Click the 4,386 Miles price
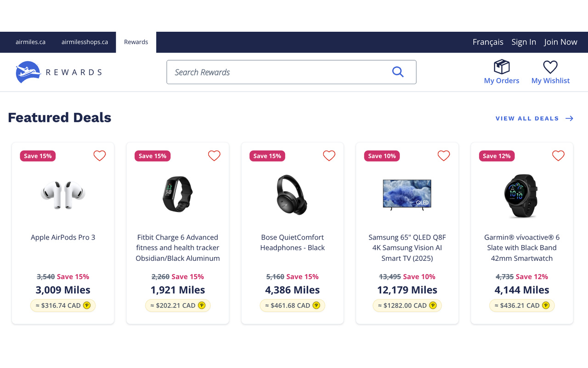 tap(293, 290)
